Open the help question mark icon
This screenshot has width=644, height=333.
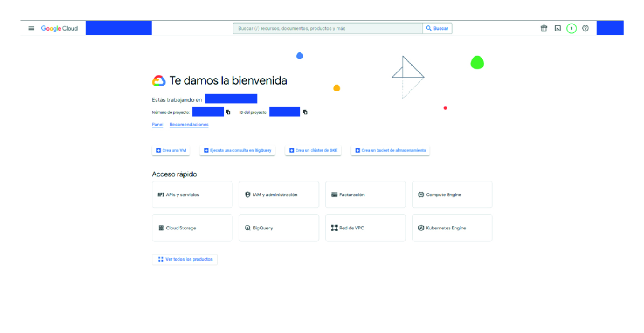[586, 28]
